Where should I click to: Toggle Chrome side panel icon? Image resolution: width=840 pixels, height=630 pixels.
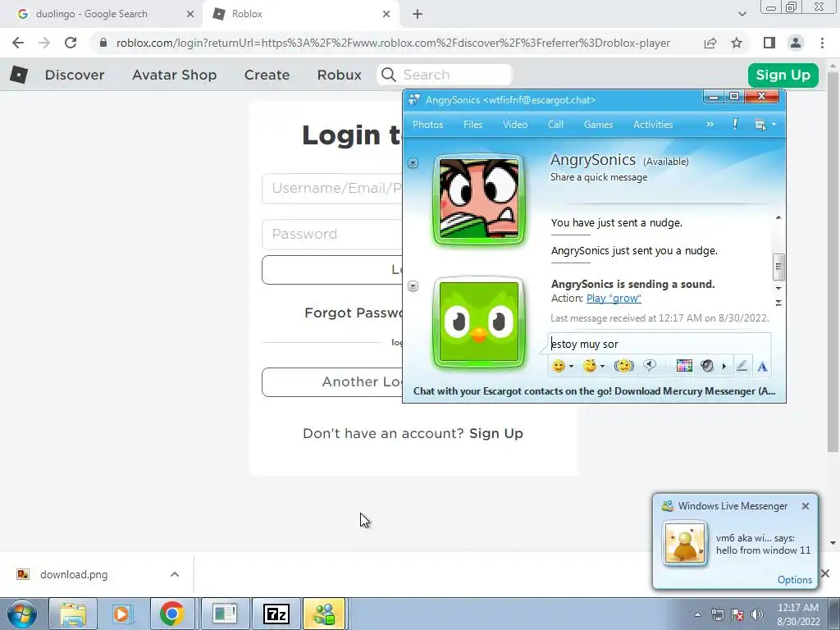pyautogui.click(x=769, y=43)
